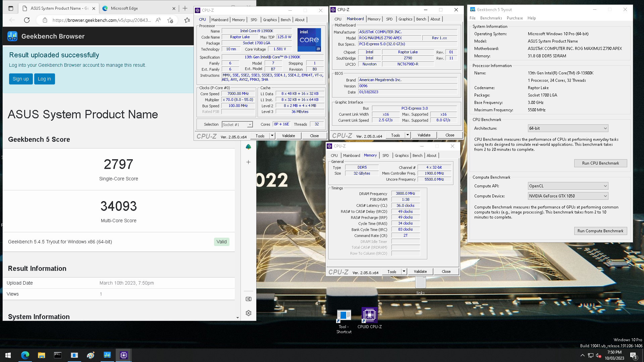The image size is (644, 362).
Task: Open the Architecture 64-bit dropdown
Action: point(568,128)
